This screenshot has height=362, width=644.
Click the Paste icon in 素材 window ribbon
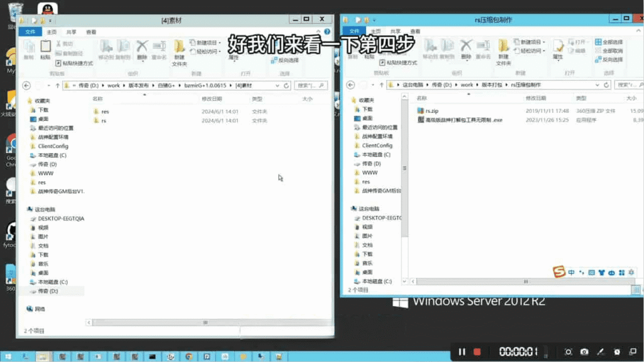click(45, 47)
